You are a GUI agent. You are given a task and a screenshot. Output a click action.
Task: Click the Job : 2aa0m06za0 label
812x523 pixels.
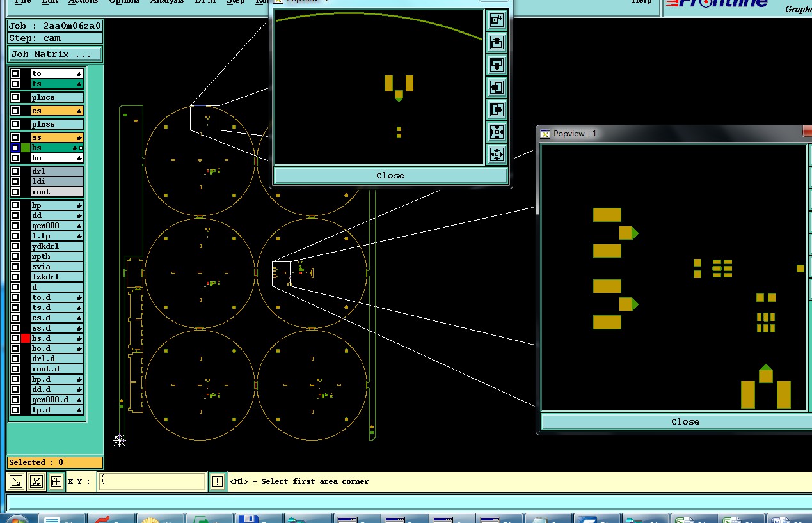(55, 26)
